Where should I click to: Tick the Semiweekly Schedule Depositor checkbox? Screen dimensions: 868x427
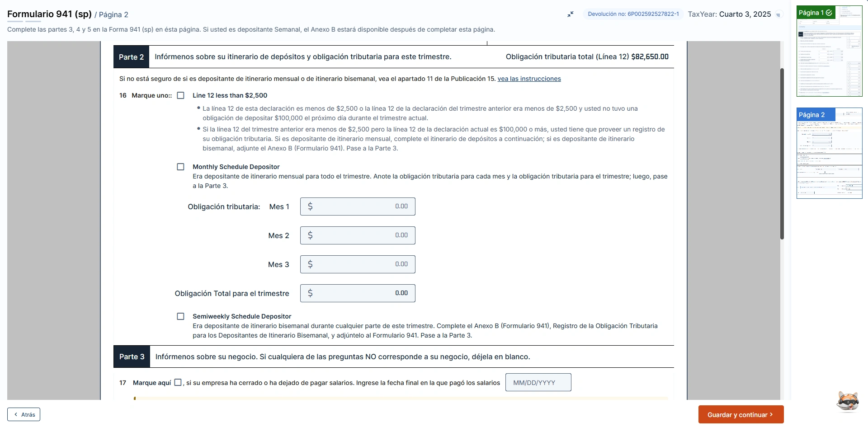pyautogui.click(x=181, y=316)
